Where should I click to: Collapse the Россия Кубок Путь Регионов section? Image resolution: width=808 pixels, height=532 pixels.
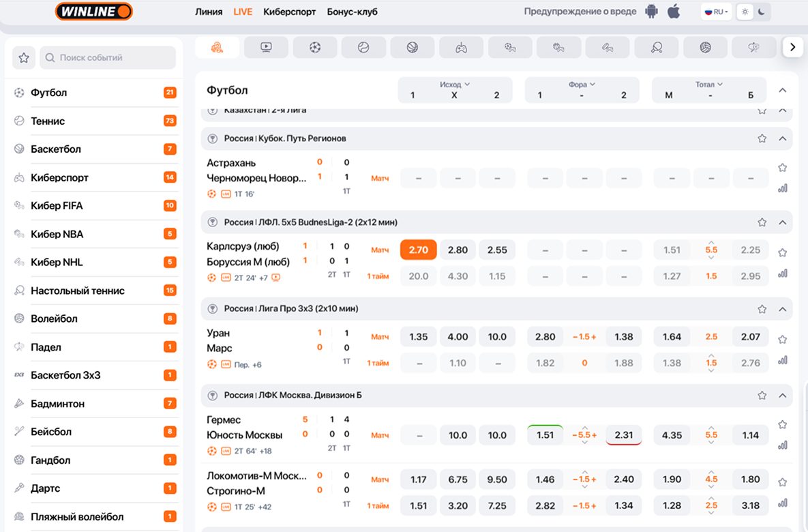tap(782, 138)
